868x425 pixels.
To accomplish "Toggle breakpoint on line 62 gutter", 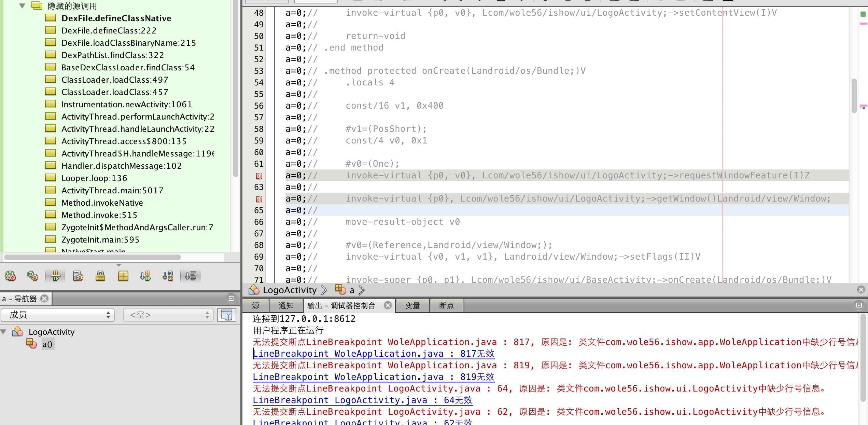I will point(259,176).
